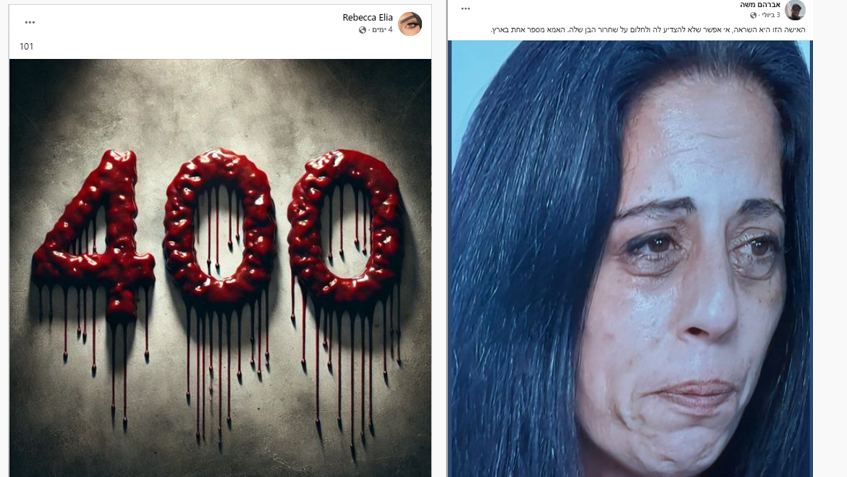The image size is (847, 477).
Task: Open Rebecca Elia's profile name link
Action: click(x=367, y=17)
